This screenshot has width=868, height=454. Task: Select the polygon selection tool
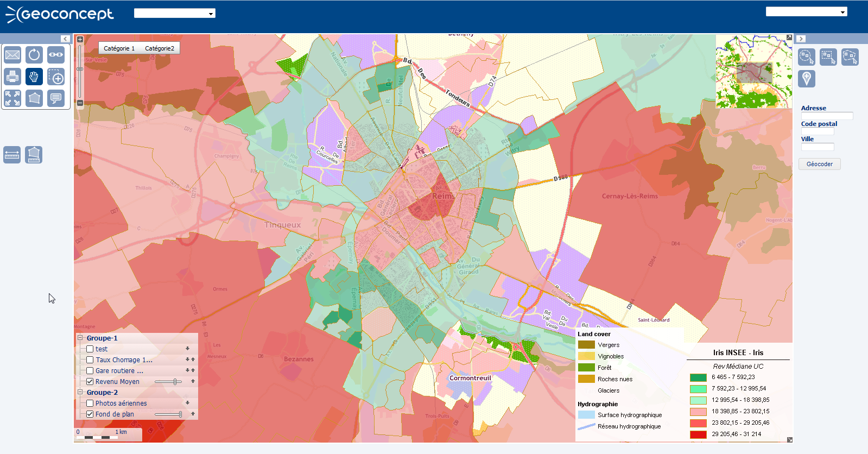point(850,57)
